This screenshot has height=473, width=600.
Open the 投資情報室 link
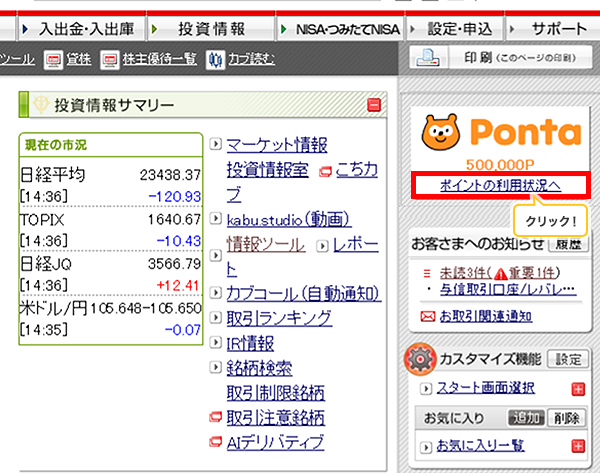[267, 170]
